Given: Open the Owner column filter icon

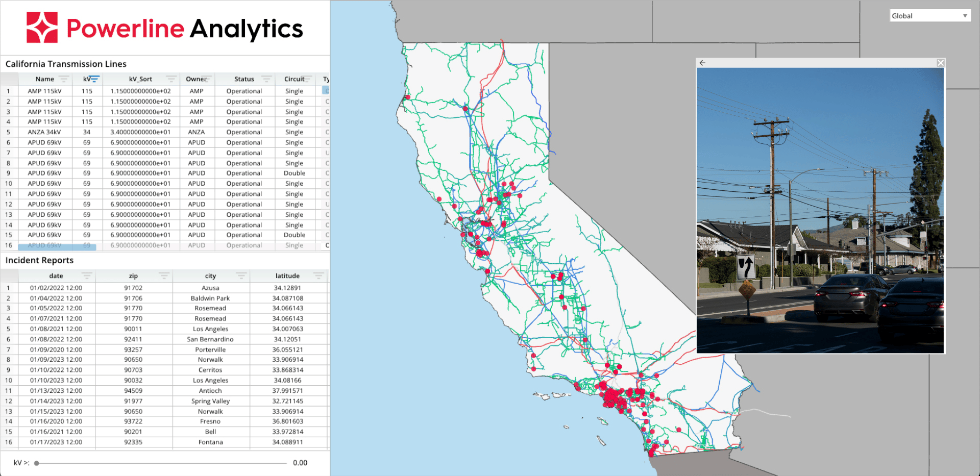Looking at the screenshot, I should 206,79.
